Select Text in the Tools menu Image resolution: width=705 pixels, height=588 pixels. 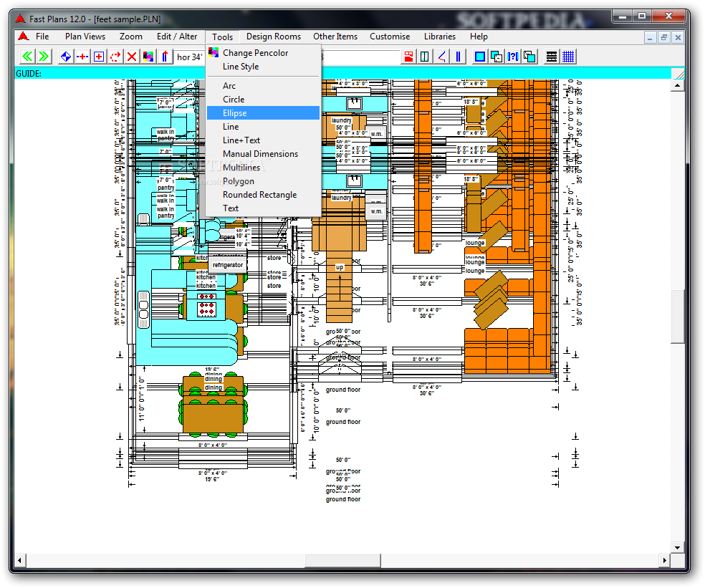click(264, 208)
